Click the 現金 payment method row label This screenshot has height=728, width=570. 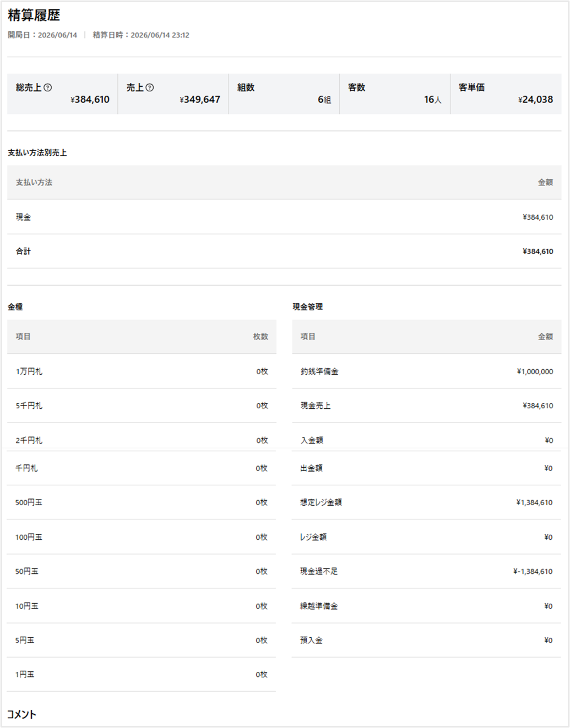click(23, 217)
